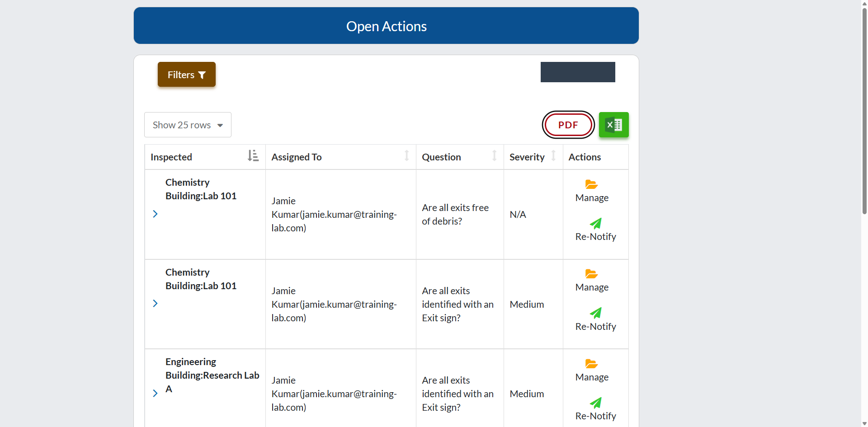868x427 pixels.
Task: Click the Re-Notify label in the debris row
Action: point(595,237)
